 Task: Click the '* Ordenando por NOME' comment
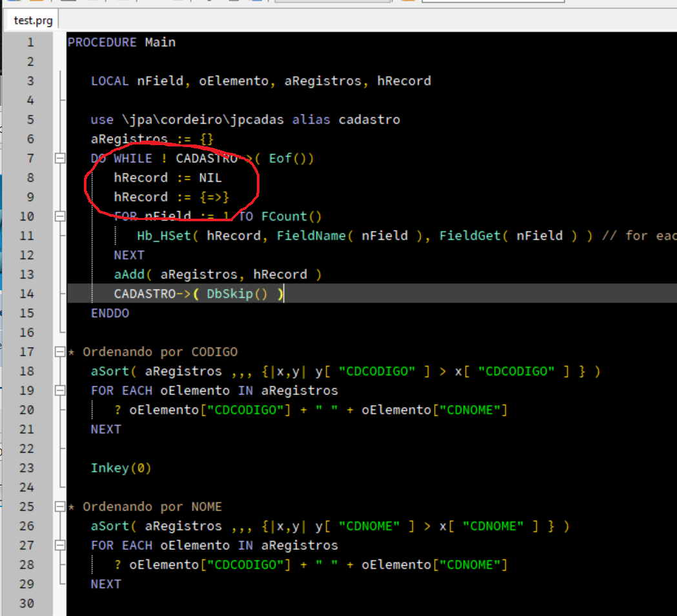click(x=145, y=507)
